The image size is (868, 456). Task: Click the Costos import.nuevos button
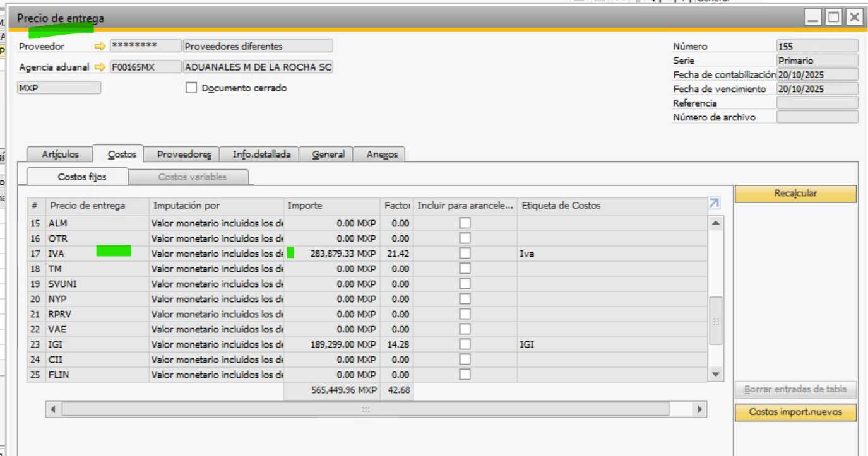point(795,412)
